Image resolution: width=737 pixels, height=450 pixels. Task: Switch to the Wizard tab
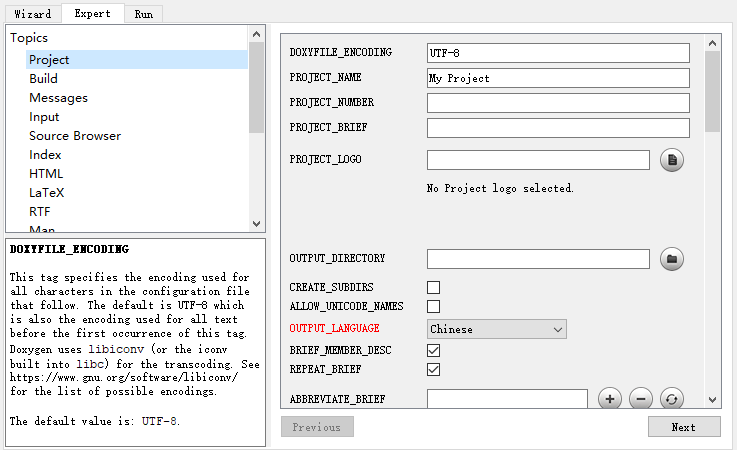pyautogui.click(x=32, y=14)
